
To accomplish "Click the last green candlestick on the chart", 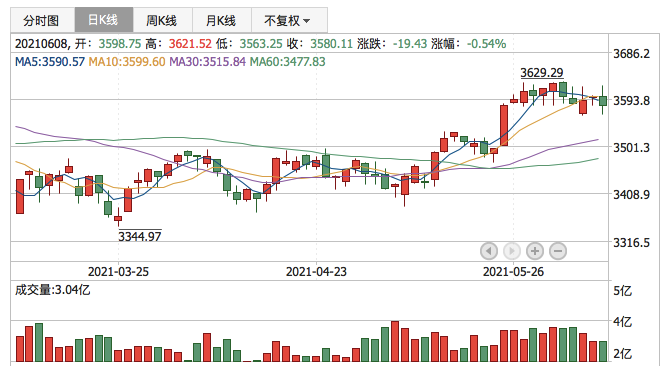I will (602, 101).
